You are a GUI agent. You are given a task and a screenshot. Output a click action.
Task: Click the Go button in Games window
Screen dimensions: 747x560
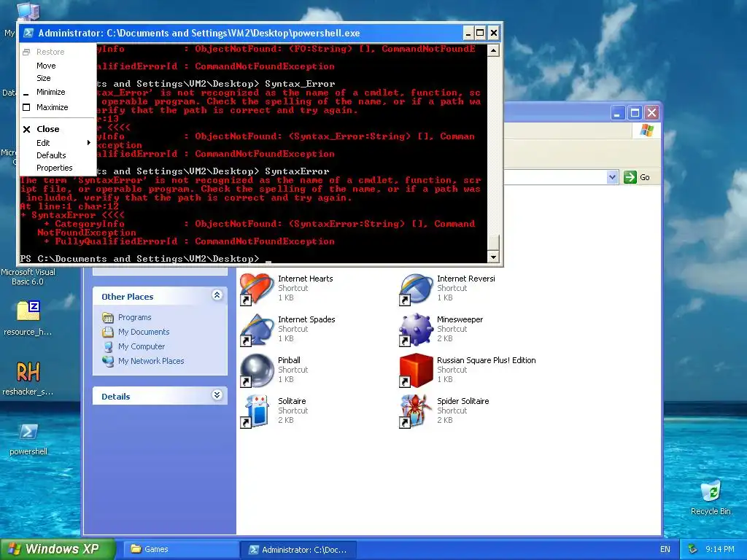[638, 177]
